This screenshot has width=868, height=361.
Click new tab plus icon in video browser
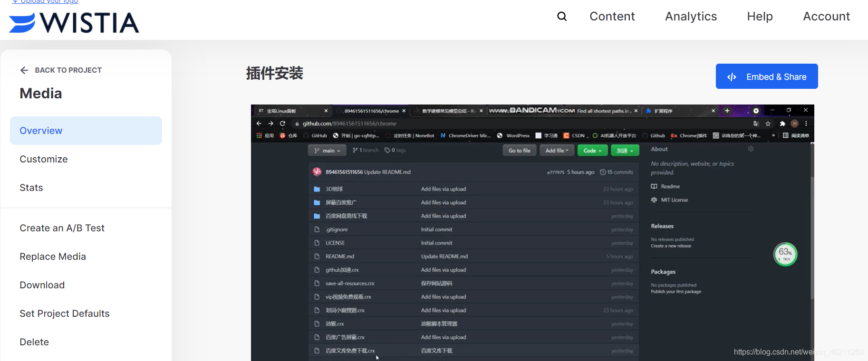coord(727,111)
